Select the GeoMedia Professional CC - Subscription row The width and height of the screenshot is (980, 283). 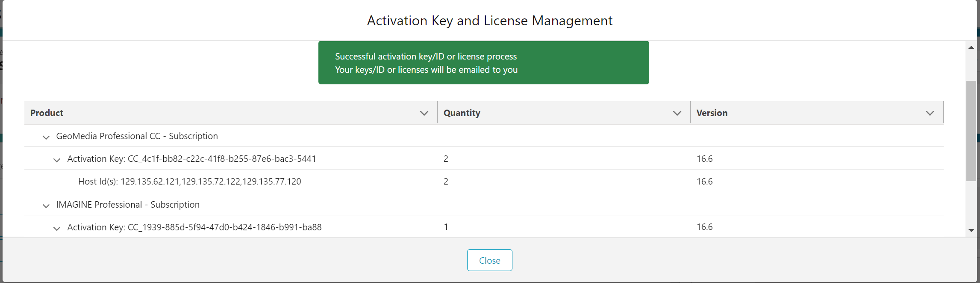pos(137,136)
